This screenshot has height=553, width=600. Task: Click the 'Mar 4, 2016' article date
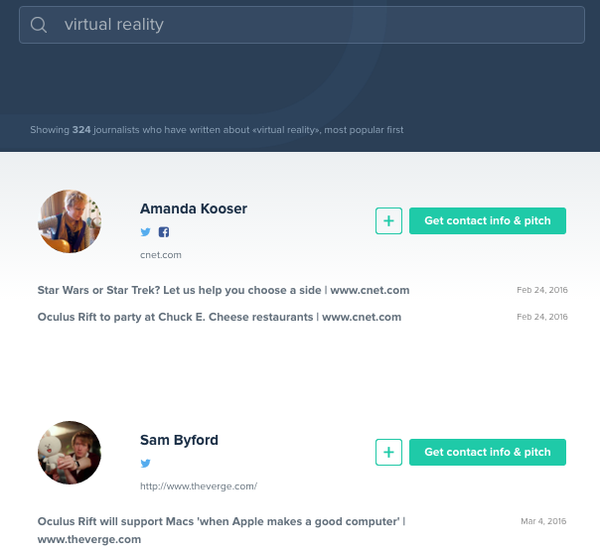pyautogui.click(x=543, y=521)
